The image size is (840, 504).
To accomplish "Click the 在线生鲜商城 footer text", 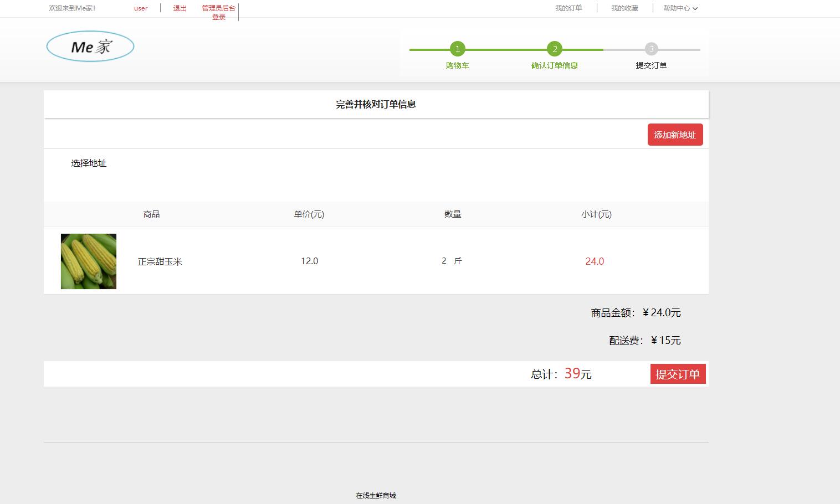I will (376, 496).
